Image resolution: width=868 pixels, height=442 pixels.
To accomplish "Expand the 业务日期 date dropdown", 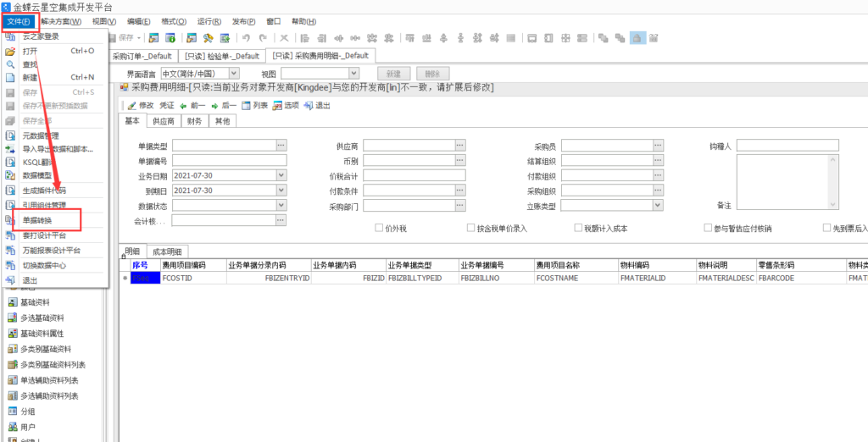I will (x=281, y=175).
